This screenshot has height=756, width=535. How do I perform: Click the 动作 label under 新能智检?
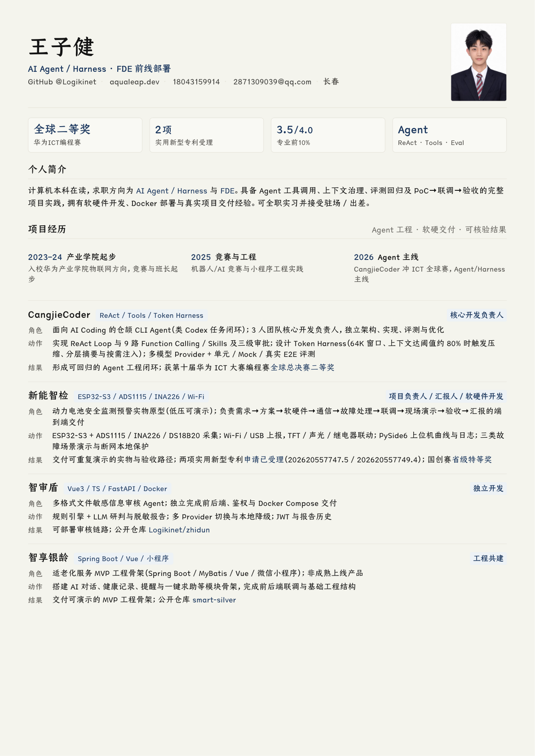tap(35, 436)
